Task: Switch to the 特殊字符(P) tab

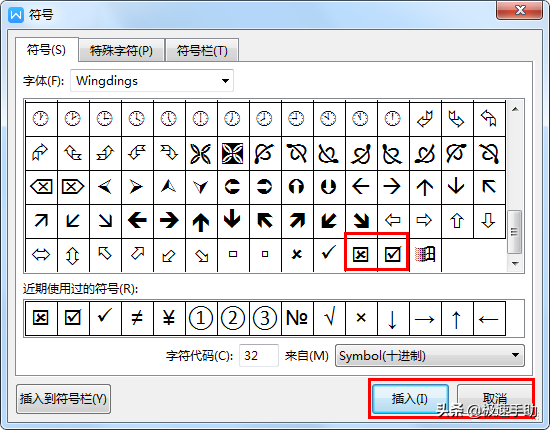Action: tap(121, 51)
